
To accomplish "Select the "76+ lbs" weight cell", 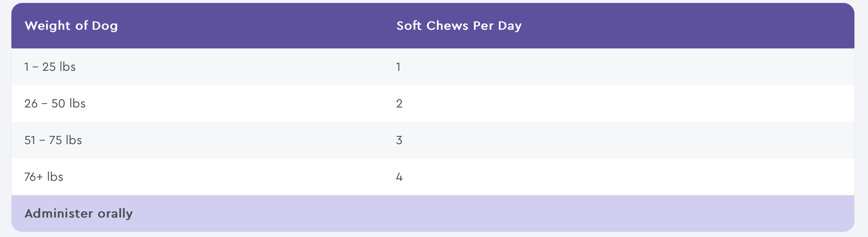I will point(44,177).
